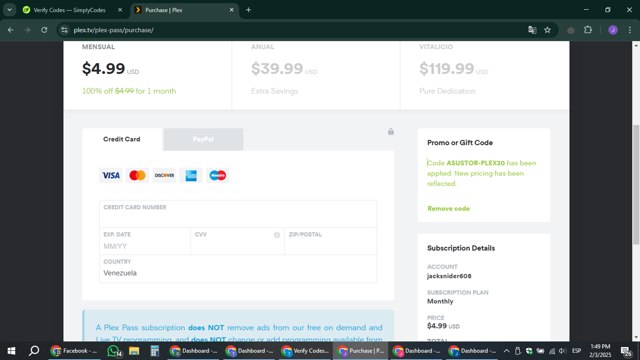Open Windows Start menu
The image size is (640, 360).
coord(11,351)
